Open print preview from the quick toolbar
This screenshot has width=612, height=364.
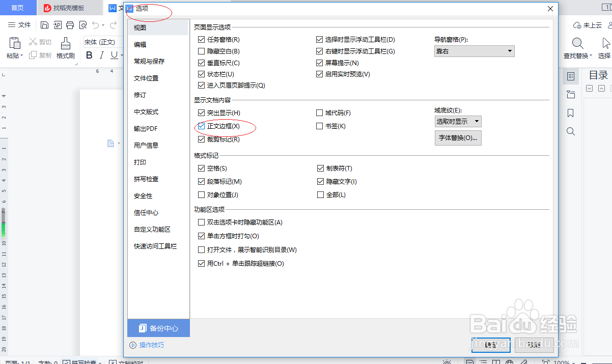[x=82, y=24]
